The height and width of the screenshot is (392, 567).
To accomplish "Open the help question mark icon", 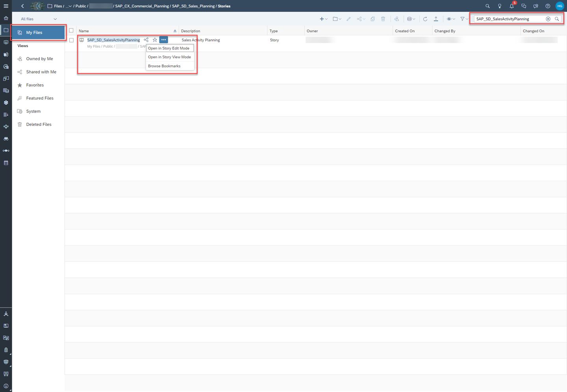I will coord(548,6).
